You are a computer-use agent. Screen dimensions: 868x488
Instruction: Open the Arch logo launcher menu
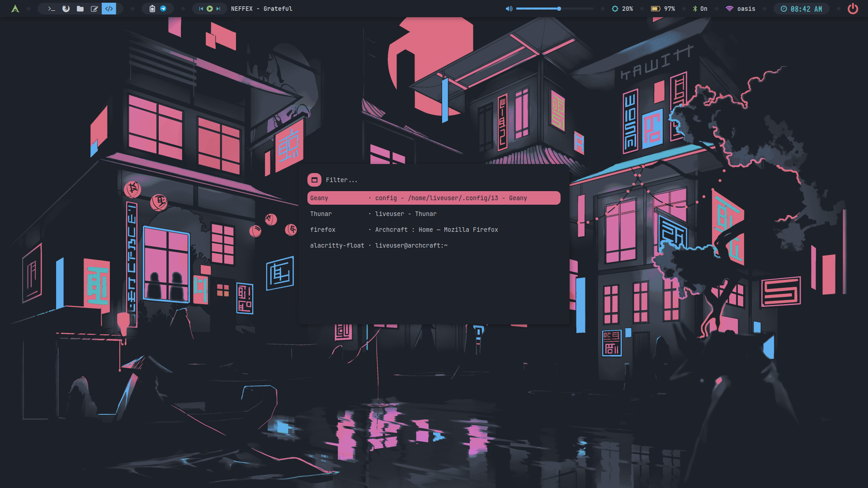[x=15, y=9]
